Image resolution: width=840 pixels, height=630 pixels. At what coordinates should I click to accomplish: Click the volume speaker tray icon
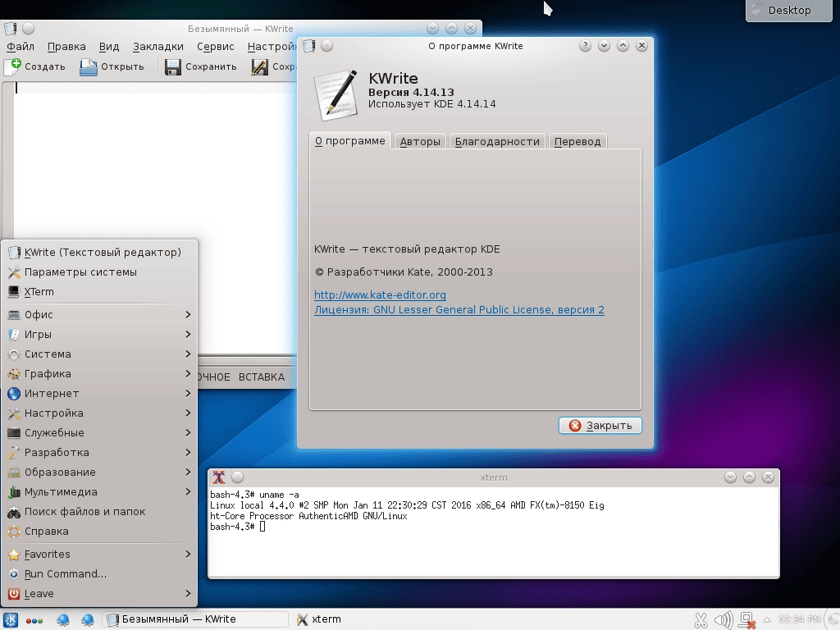pos(724,620)
